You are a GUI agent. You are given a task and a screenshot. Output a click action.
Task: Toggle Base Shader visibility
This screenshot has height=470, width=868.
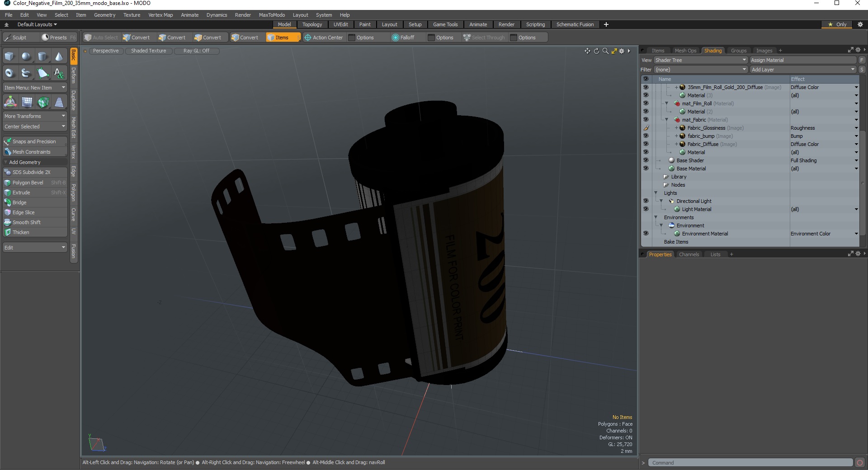646,160
